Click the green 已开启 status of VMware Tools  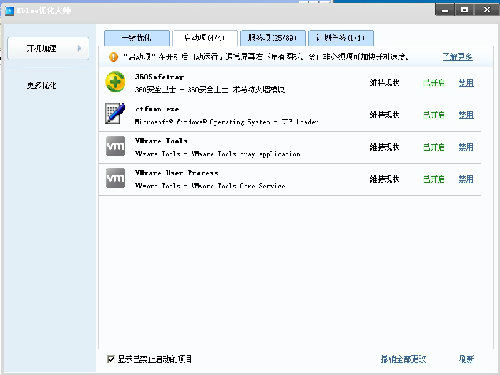coord(434,147)
